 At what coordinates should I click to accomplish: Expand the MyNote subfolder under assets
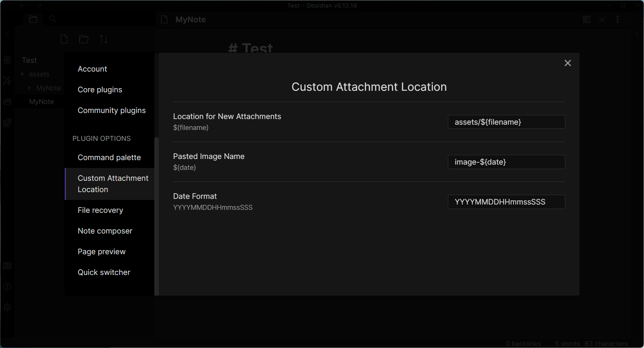tap(29, 88)
